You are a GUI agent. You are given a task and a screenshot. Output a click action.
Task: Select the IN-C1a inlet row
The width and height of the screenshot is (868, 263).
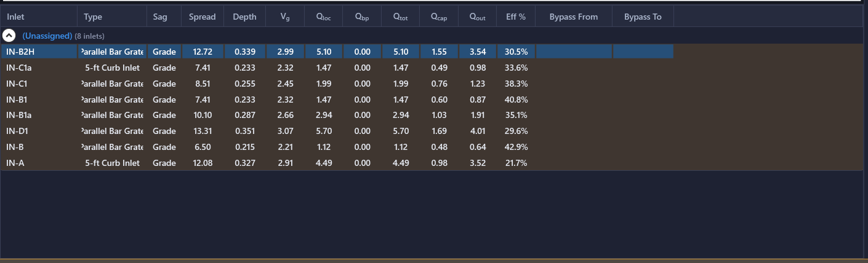tap(337, 68)
